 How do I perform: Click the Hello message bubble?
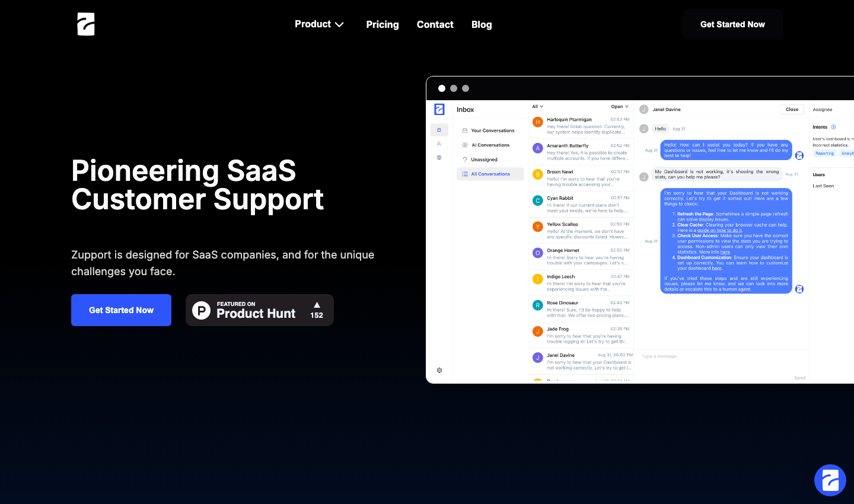[660, 129]
